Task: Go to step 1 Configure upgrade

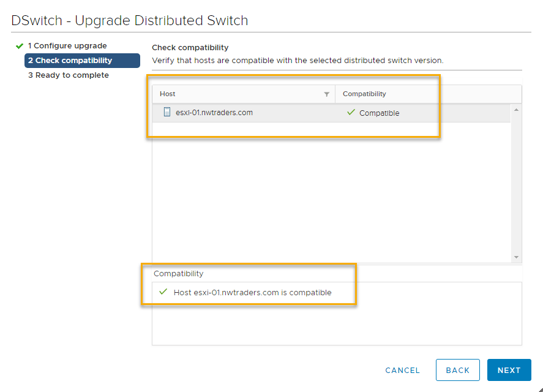Action: (67, 46)
